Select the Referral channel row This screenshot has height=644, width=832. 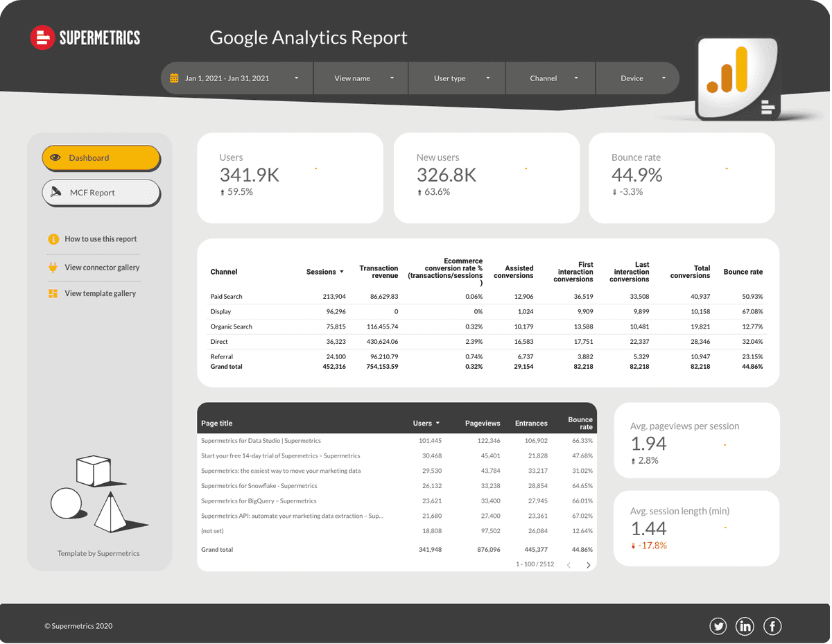coord(487,356)
